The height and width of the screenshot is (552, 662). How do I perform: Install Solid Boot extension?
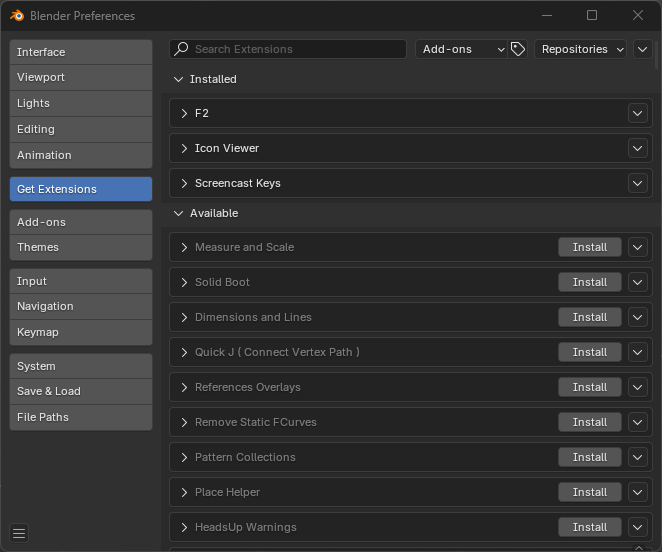click(590, 282)
